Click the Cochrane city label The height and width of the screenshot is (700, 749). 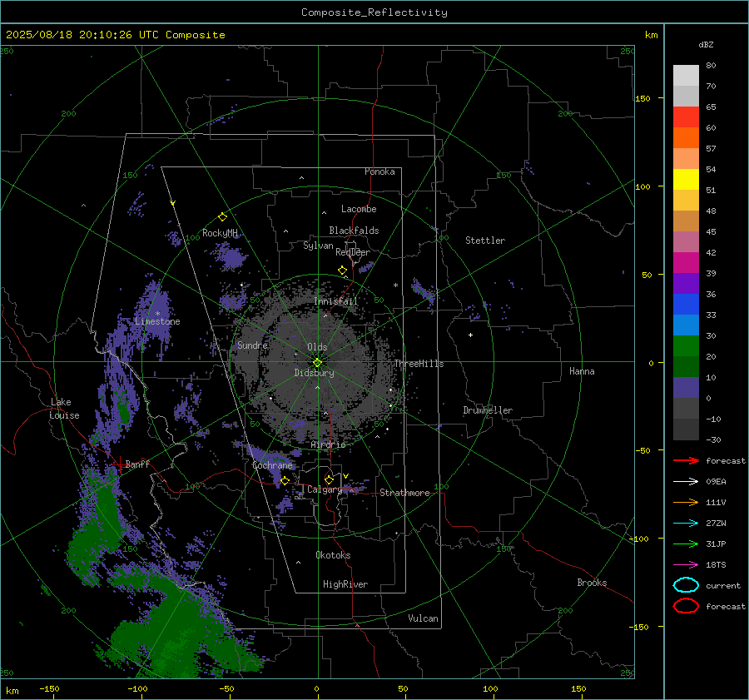click(272, 465)
